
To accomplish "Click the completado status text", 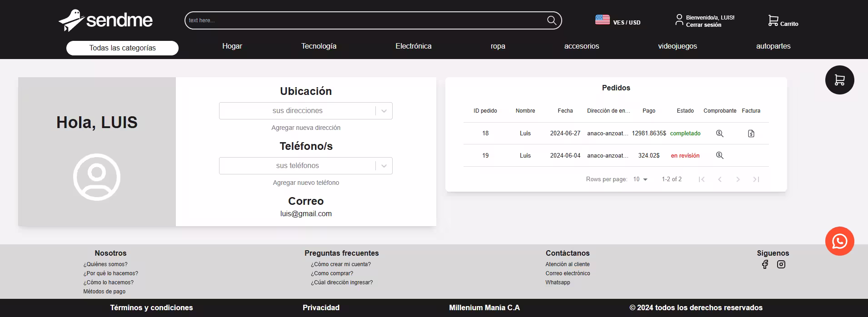I will (x=685, y=134).
